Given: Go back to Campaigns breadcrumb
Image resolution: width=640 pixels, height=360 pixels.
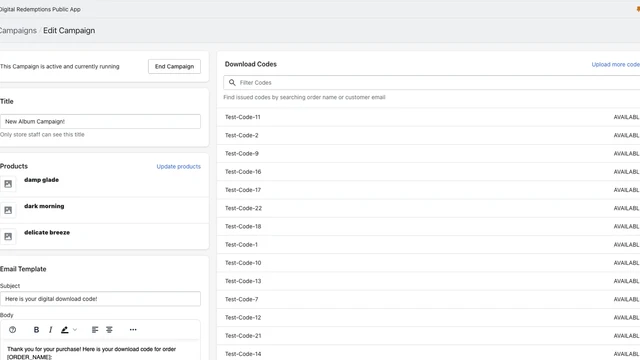Looking at the screenshot, I should 18,31.
